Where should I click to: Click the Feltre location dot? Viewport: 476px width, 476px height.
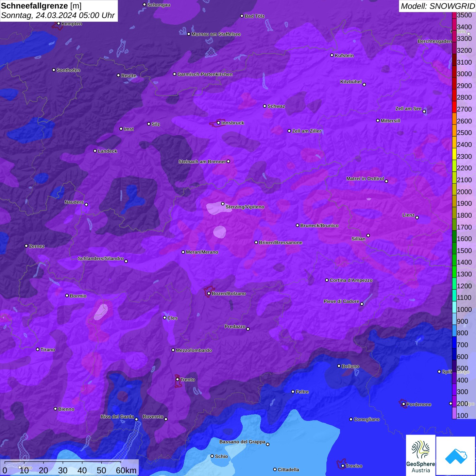[293, 392]
